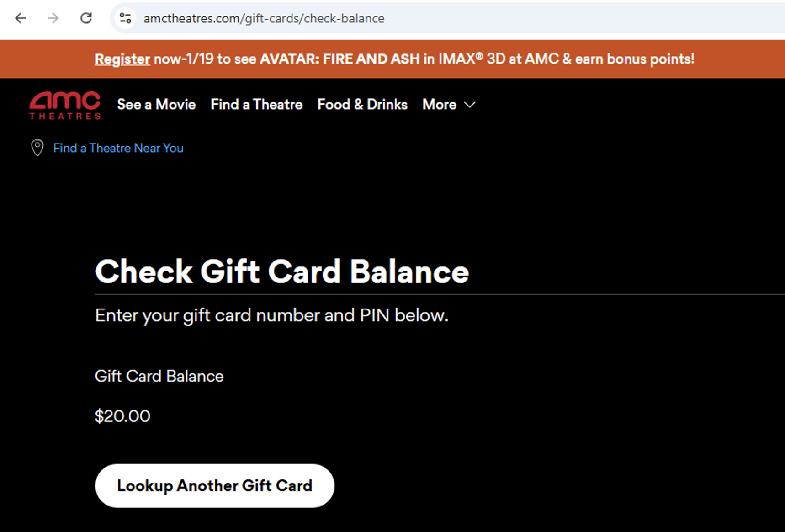Click the browser back arrow
This screenshot has width=785, height=532.
[x=21, y=18]
